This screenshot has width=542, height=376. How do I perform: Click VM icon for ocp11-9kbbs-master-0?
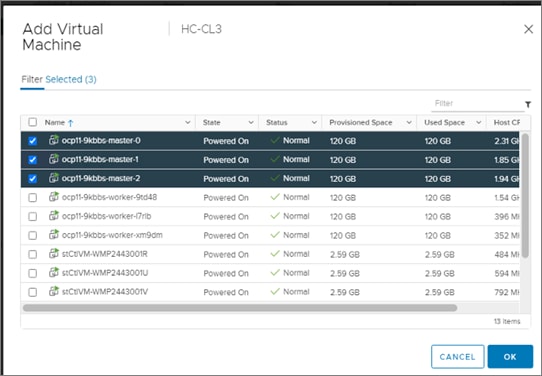coord(54,140)
